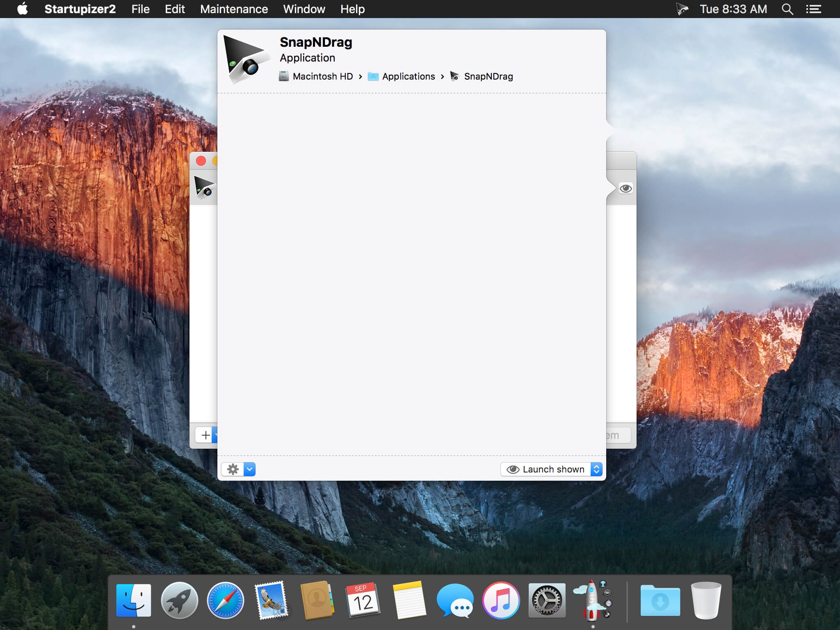Viewport: 840px width, 630px height.
Task: Click the SnapNDrag title text
Action: (x=316, y=42)
